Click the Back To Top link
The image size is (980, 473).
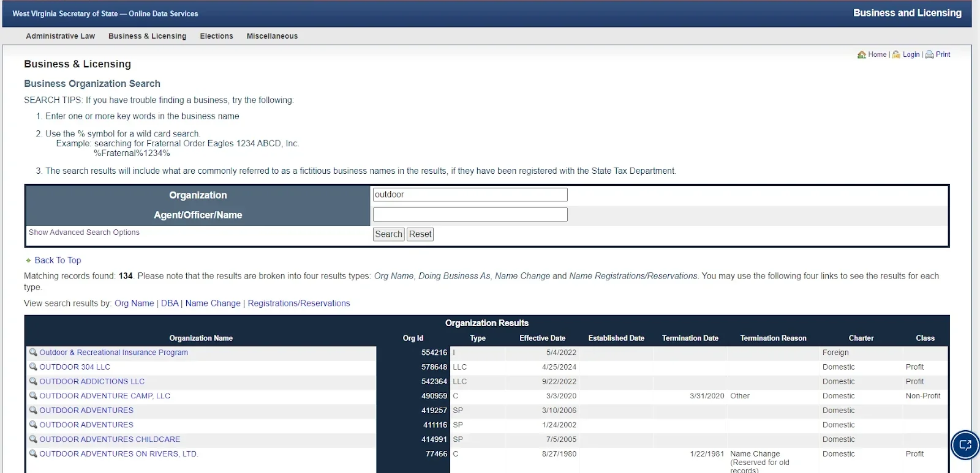(58, 261)
